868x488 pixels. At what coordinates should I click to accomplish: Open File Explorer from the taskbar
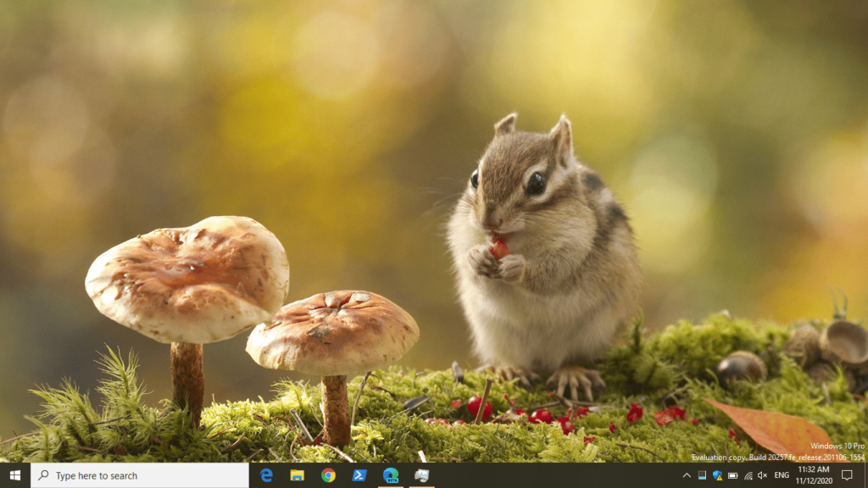[297, 475]
